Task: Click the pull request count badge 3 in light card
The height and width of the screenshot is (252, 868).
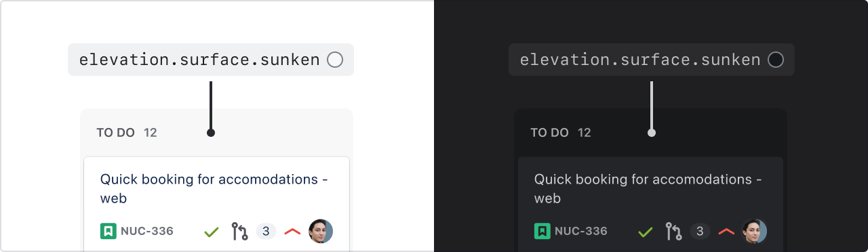Action: (x=266, y=232)
